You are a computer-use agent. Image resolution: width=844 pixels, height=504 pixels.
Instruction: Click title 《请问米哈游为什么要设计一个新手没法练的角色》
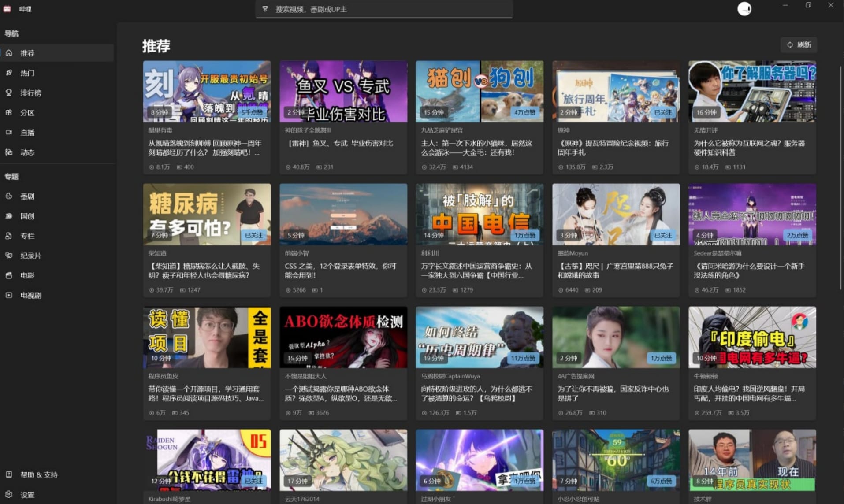[749, 271]
